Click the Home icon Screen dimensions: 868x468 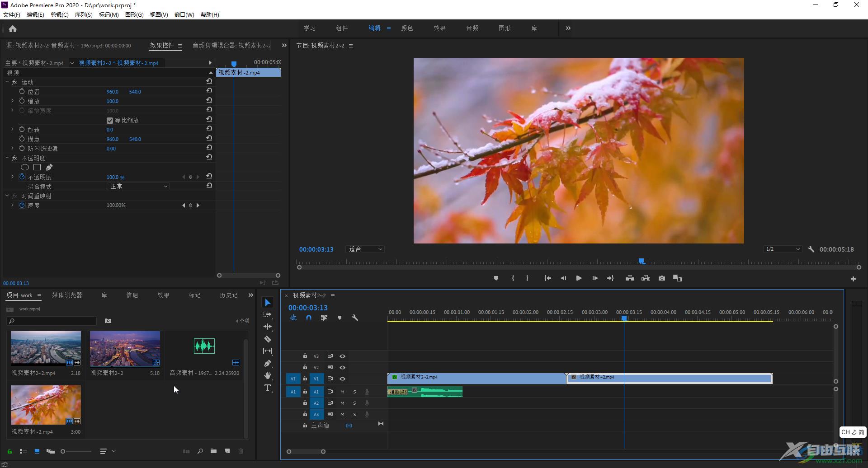click(x=13, y=29)
